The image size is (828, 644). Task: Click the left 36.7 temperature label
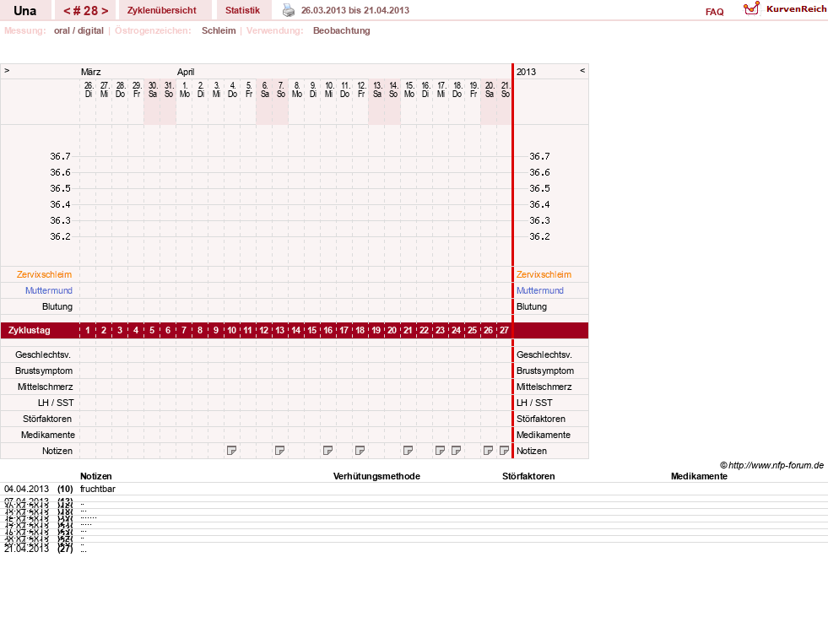pyautogui.click(x=60, y=156)
